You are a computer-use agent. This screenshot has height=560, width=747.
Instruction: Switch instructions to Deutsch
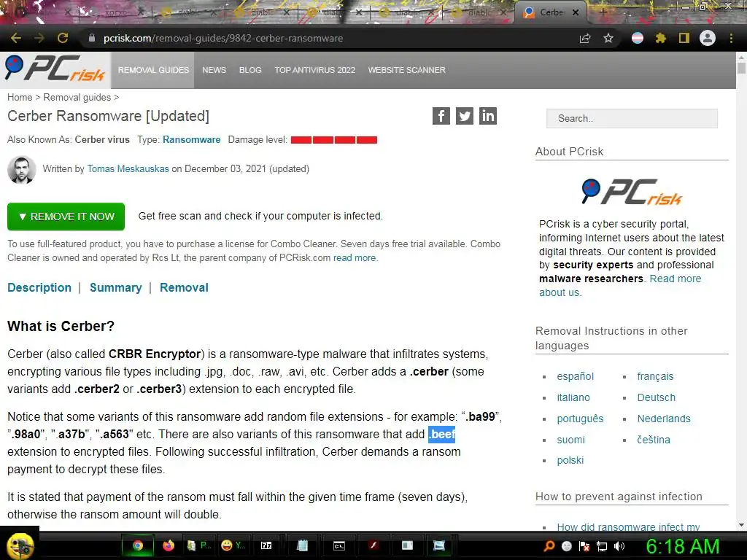pyautogui.click(x=657, y=397)
